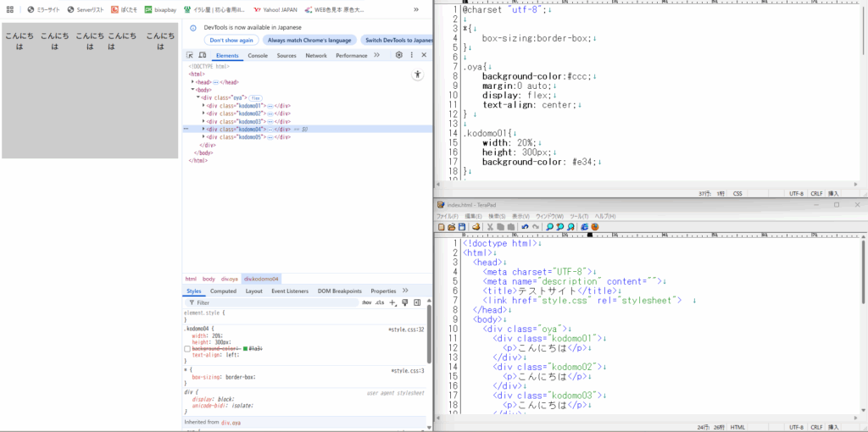Image resolution: width=868 pixels, height=432 pixels.
Task: Toggle the :hov element state panel
Action: coord(366,302)
